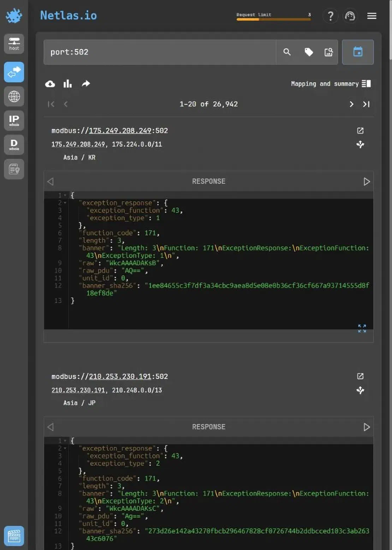This screenshot has width=392, height=550.
Task: Open the hamburger main menu
Action: (x=372, y=16)
